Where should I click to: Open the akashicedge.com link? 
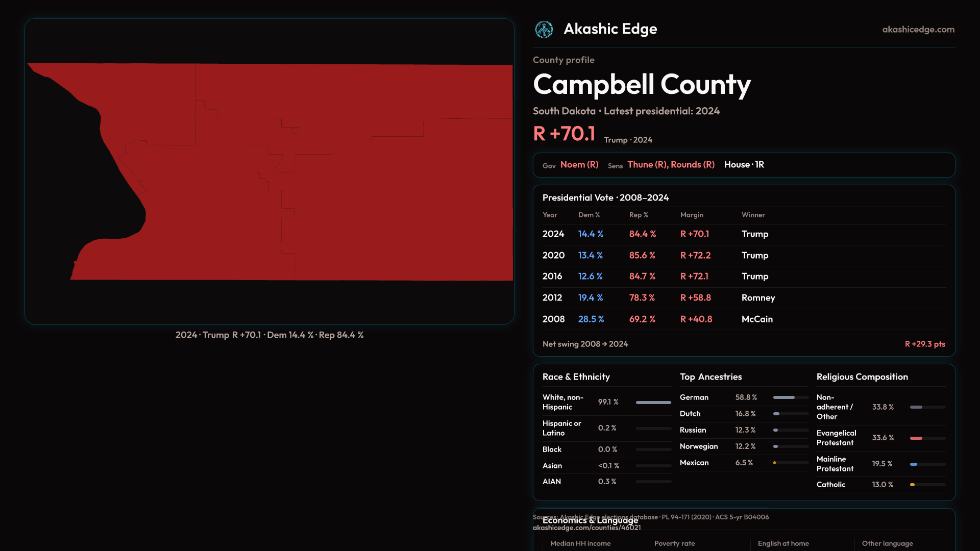(918, 30)
